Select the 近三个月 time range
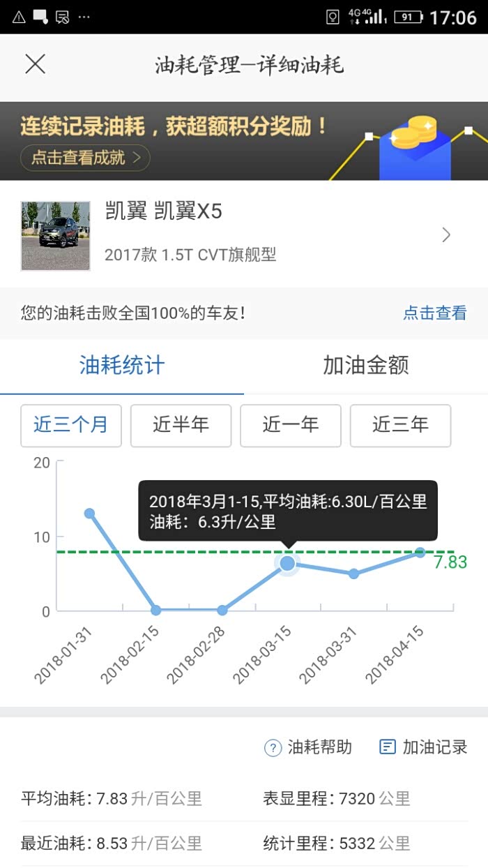This screenshot has width=488, height=868. tap(71, 425)
